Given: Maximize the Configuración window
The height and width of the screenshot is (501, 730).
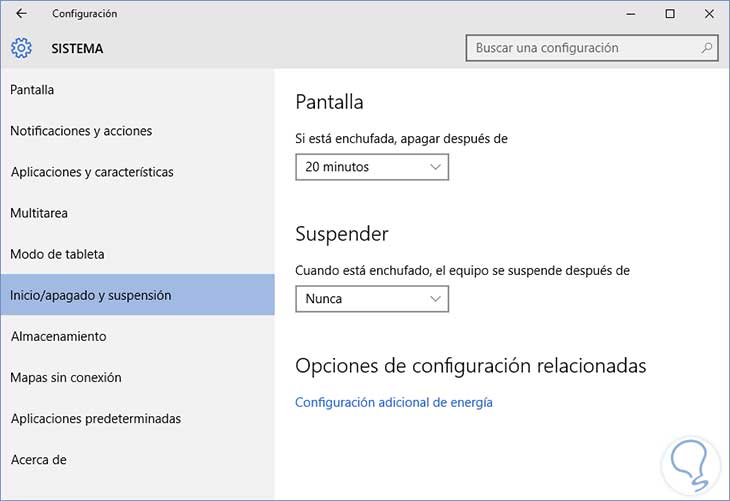Looking at the screenshot, I should click(x=670, y=14).
